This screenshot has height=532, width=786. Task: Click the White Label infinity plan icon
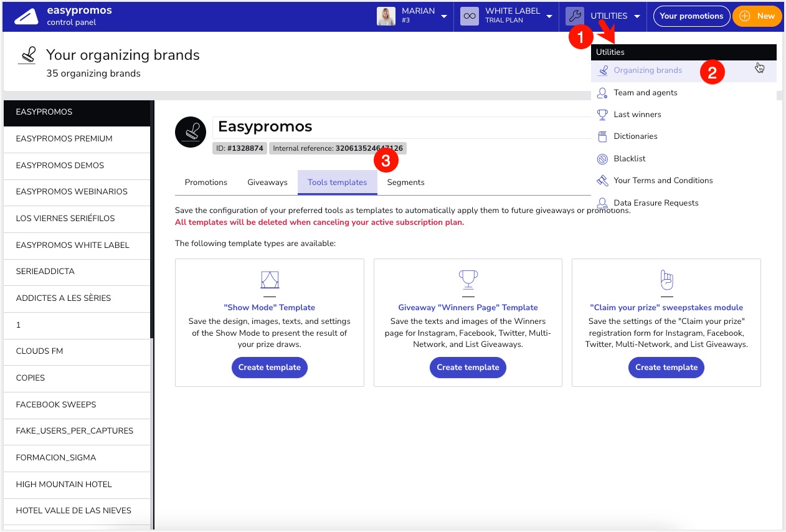[470, 16]
